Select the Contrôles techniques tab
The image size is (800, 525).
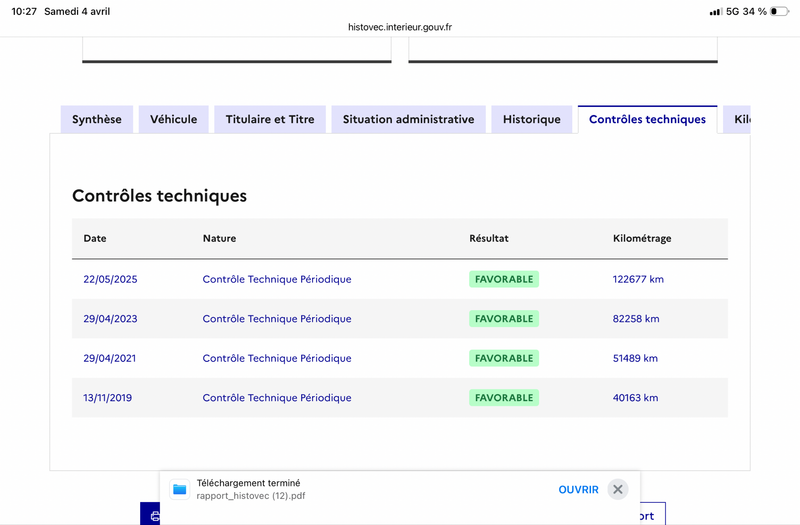click(647, 119)
